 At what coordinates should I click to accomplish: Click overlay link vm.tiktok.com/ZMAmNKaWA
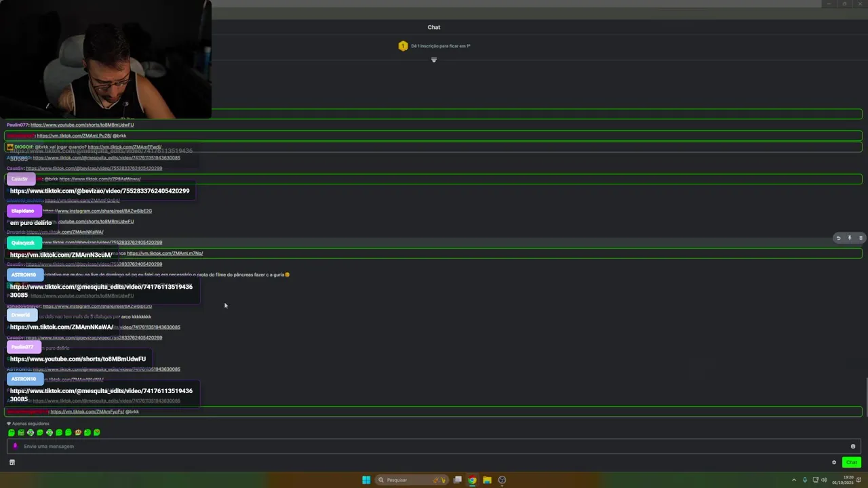[x=61, y=327]
